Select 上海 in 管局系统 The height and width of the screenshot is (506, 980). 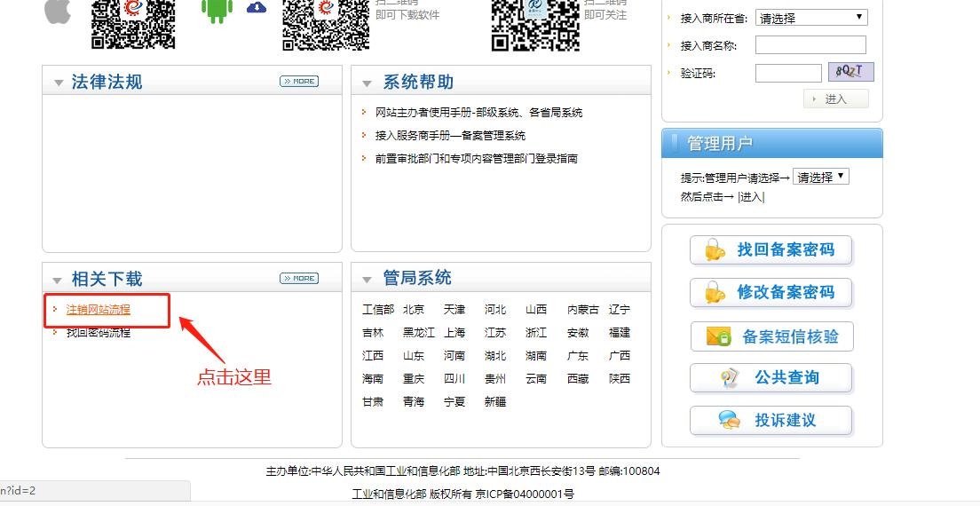[454, 332]
